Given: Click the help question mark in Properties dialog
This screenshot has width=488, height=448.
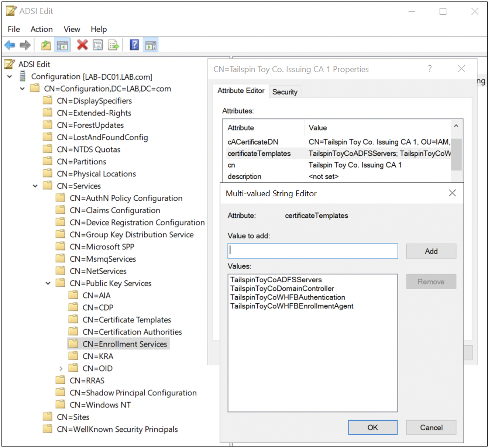Looking at the screenshot, I should [x=430, y=69].
